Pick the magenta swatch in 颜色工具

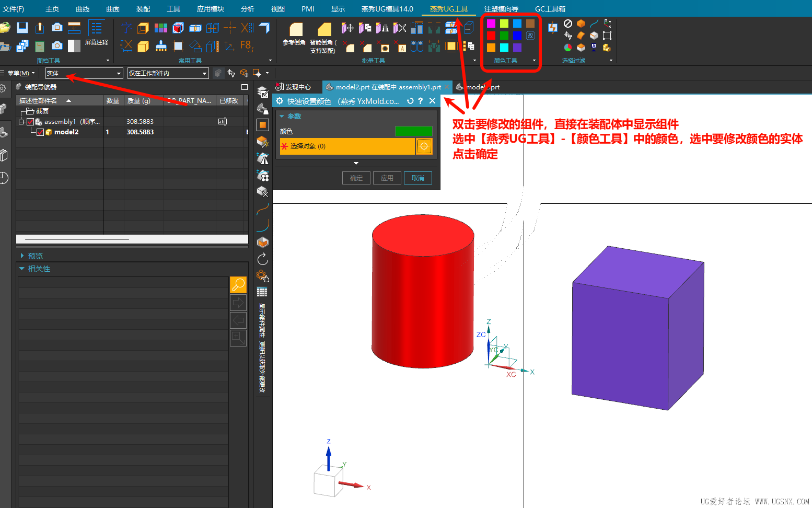491,24
